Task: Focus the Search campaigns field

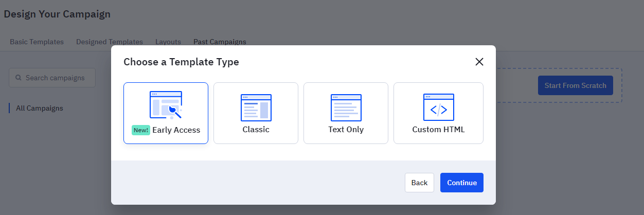Action: click(x=52, y=78)
